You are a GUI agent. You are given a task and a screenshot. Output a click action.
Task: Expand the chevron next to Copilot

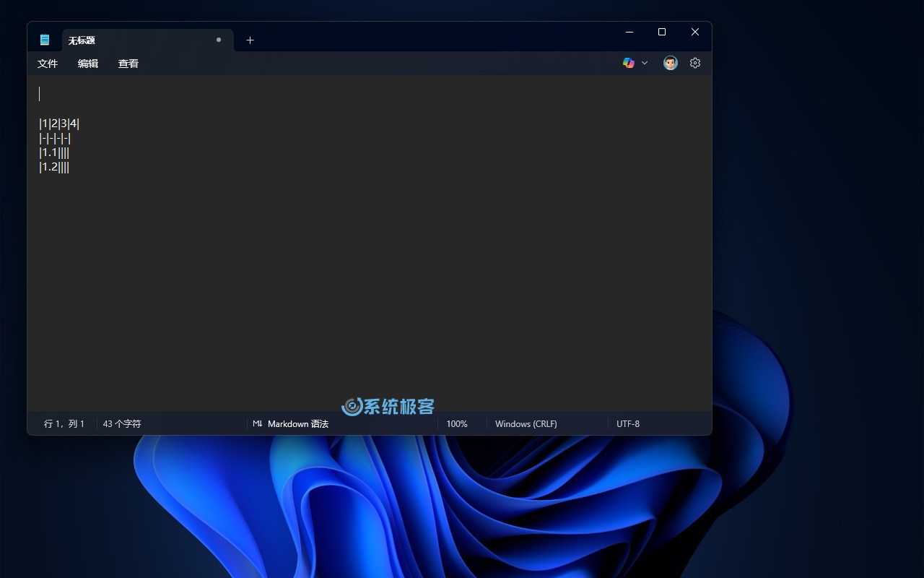tap(645, 63)
